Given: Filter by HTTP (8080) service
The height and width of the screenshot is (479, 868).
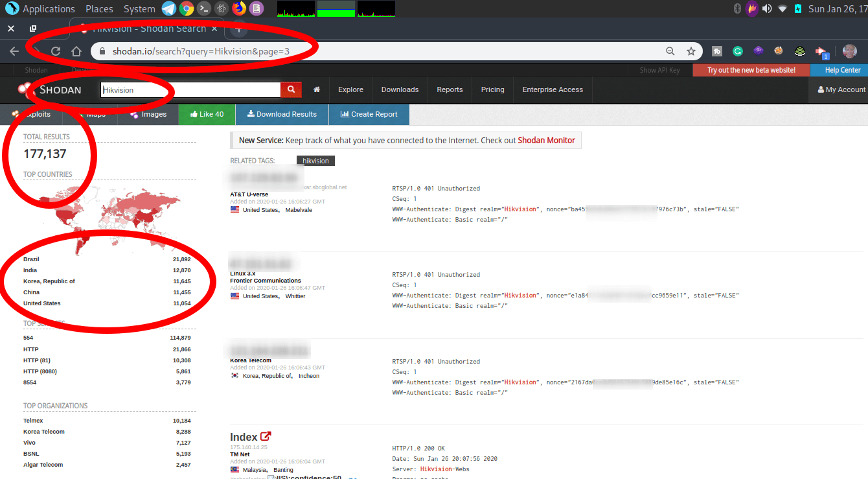Looking at the screenshot, I should (x=107, y=371).
